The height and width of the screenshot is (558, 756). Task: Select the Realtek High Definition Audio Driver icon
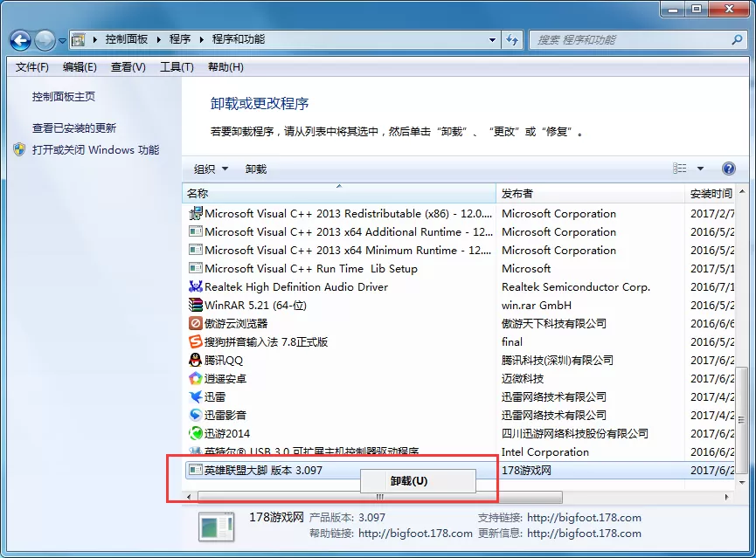click(195, 286)
